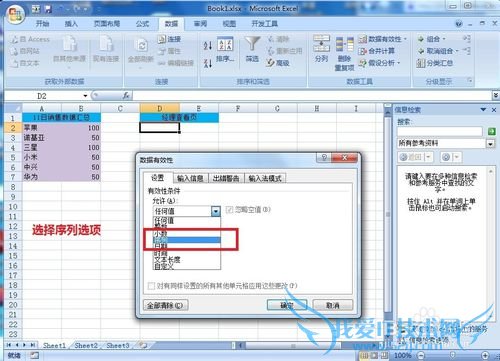The height and width of the screenshot is (361, 500).
Task: Click 合并计算 consolidate icon
Action: [x=363, y=51]
